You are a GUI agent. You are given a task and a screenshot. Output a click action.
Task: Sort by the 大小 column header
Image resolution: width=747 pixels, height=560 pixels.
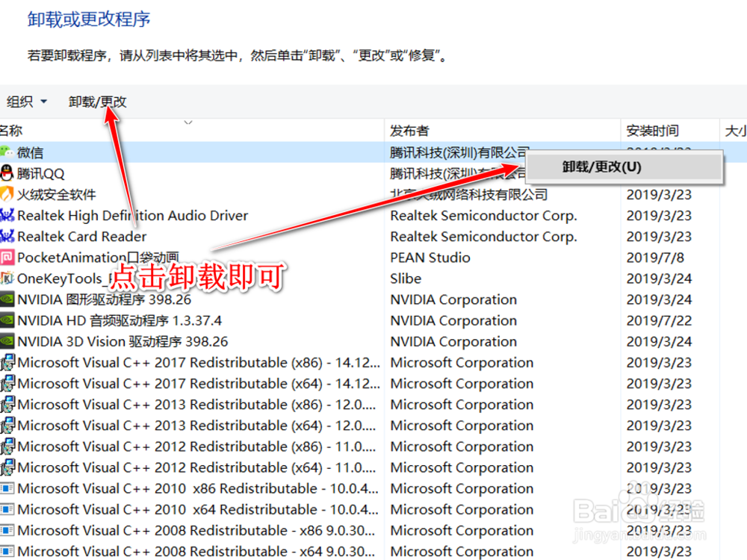(735, 131)
